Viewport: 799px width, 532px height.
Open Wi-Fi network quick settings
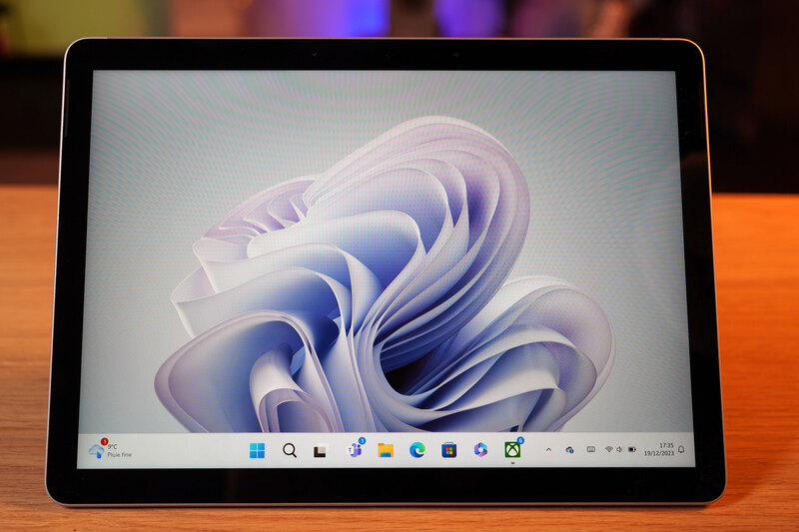point(608,450)
